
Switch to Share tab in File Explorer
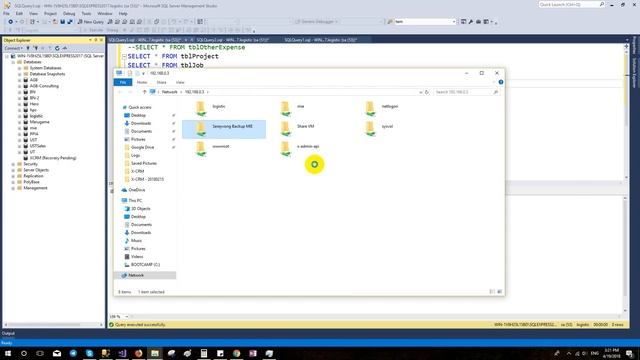(x=161, y=82)
